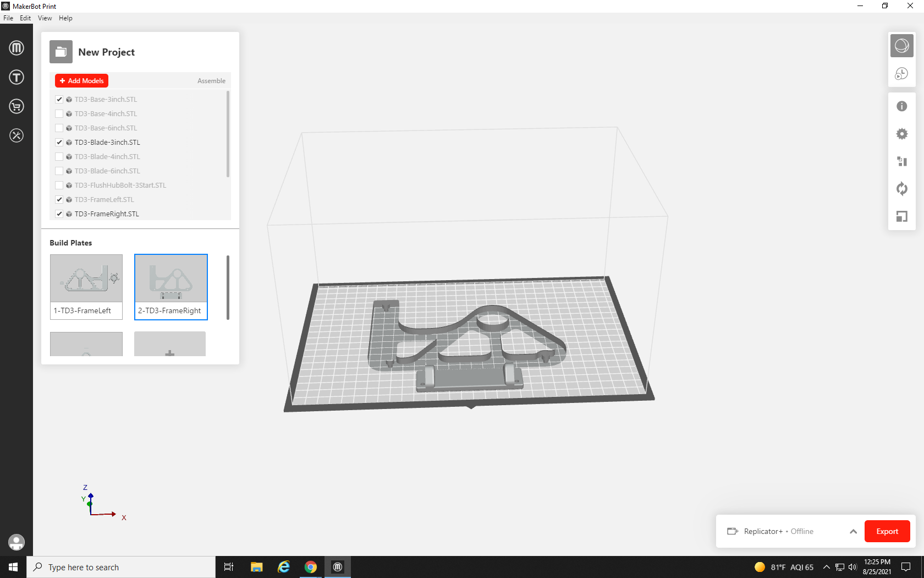Click the Assemble link

tap(211, 81)
